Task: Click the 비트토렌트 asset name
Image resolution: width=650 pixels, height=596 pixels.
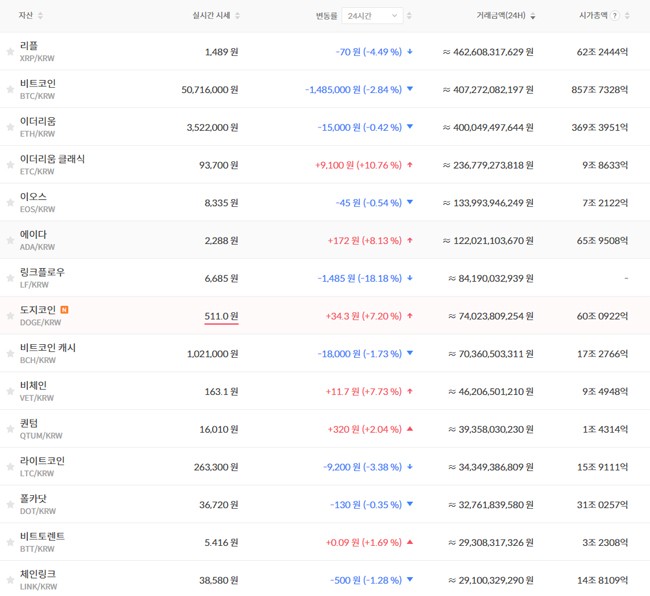Action: (x=42, y=536)
